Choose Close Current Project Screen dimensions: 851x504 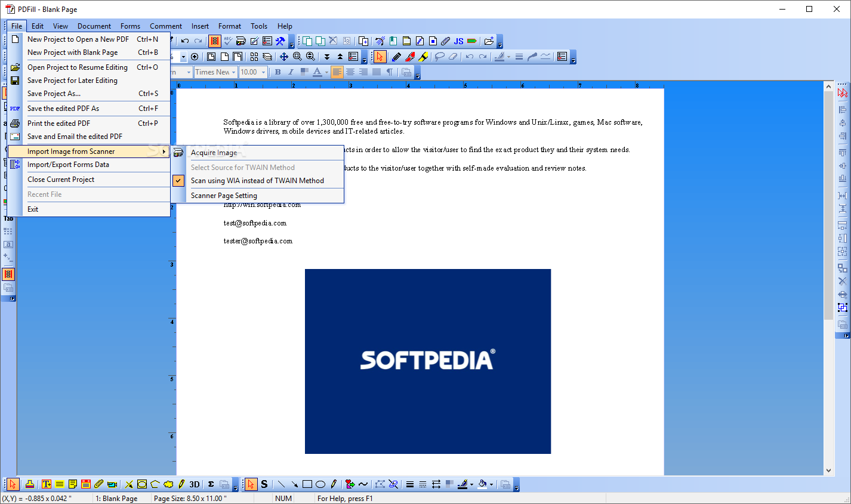pyautogui.click(x=89, y=180)
